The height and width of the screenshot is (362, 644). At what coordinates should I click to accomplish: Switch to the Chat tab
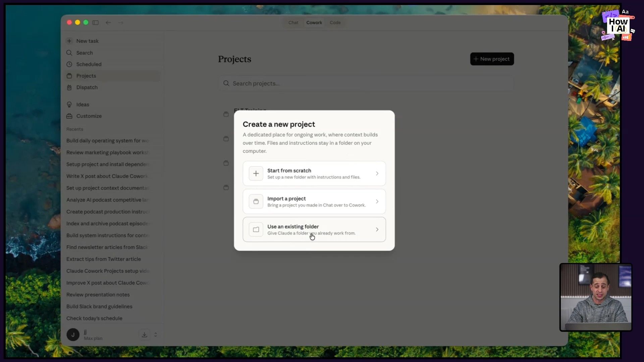point(293,22)
